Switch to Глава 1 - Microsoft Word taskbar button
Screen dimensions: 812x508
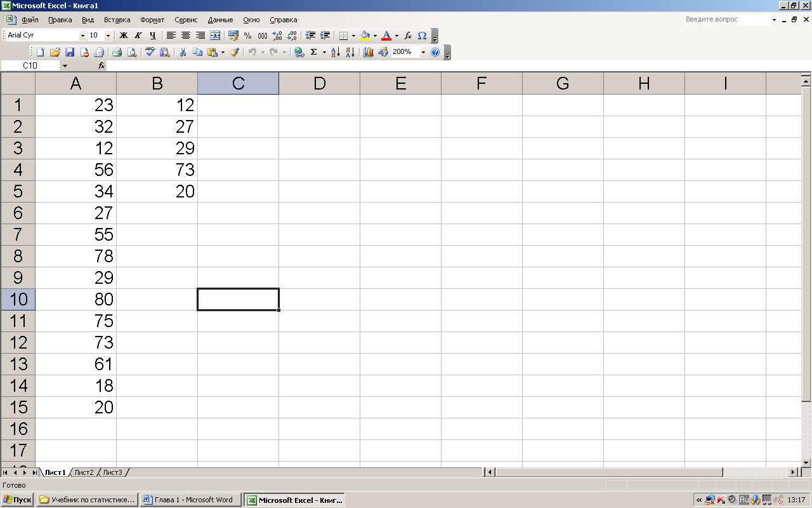[190, 500]
